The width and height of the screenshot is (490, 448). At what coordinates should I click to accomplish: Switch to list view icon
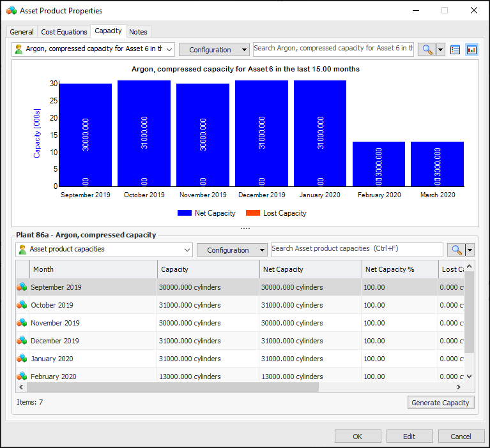click(456, 50)
